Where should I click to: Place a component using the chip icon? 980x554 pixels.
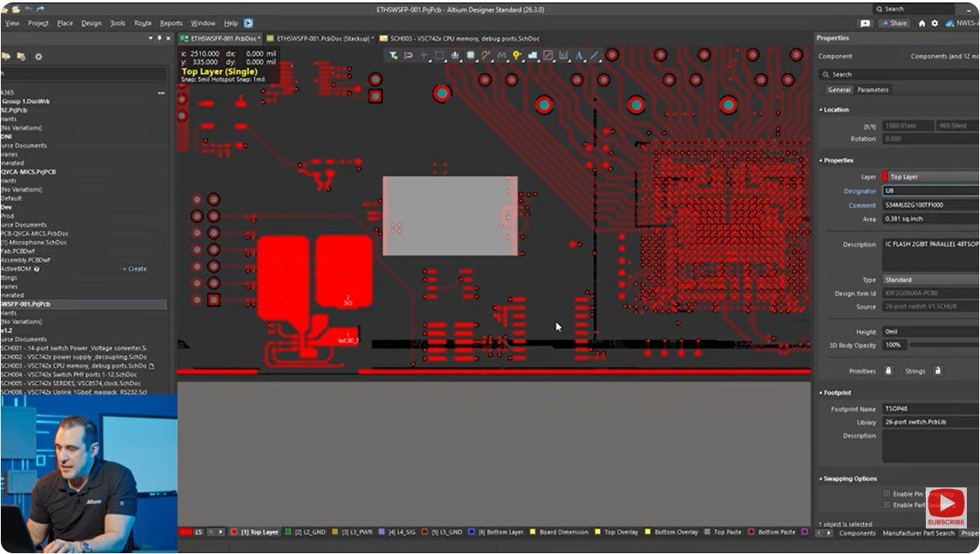pos(471,56)
